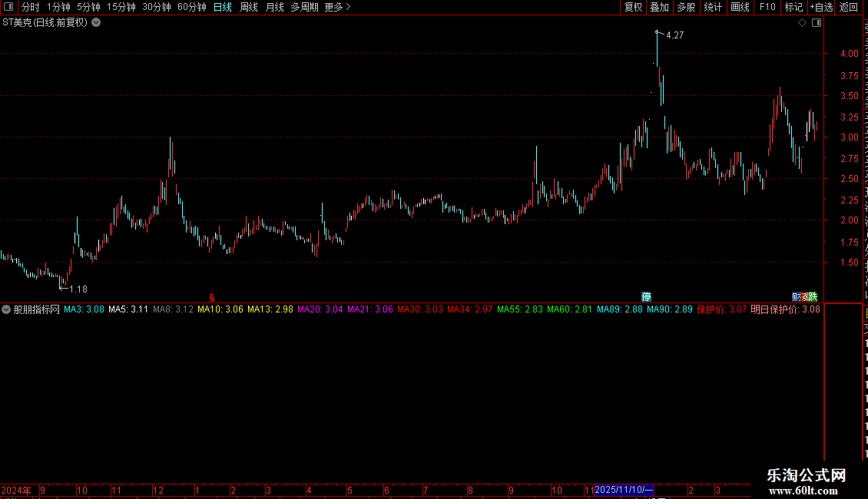Activate the 画线 drawing tool
Image resolution: width=868 pixels, height=499 pixels.
[740, 7]
